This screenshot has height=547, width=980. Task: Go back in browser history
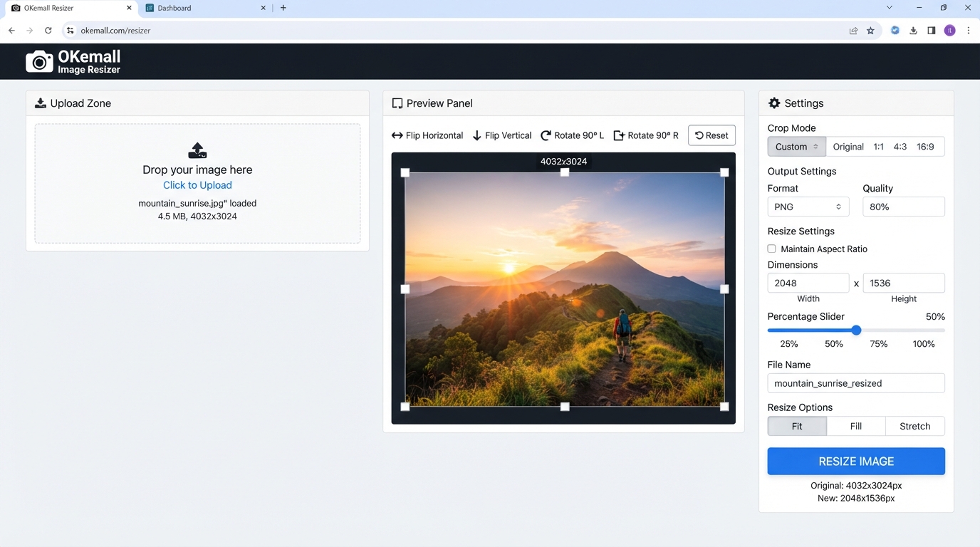[x=11, y=31]
